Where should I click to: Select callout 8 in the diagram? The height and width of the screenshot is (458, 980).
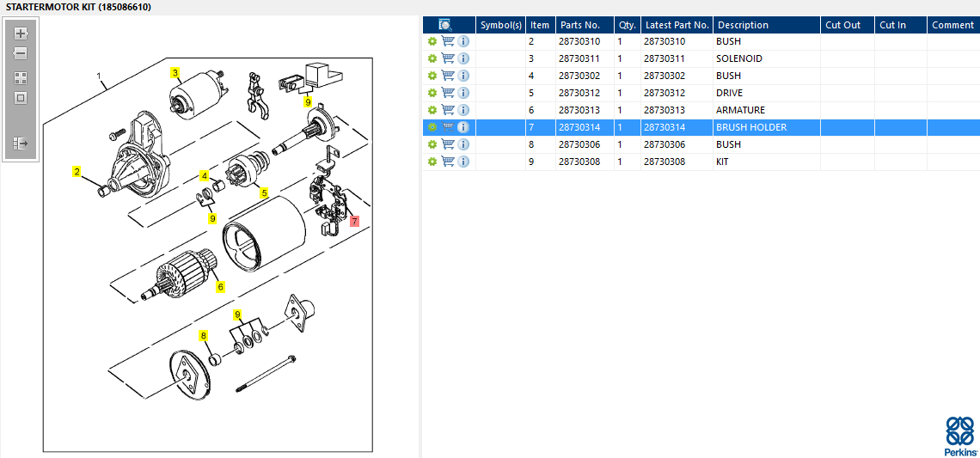click(203, 335)
